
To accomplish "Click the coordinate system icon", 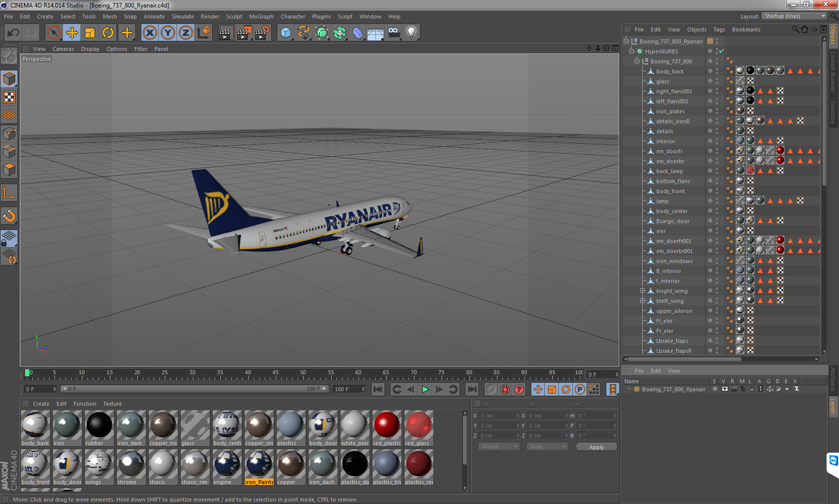I will (204, 33).
